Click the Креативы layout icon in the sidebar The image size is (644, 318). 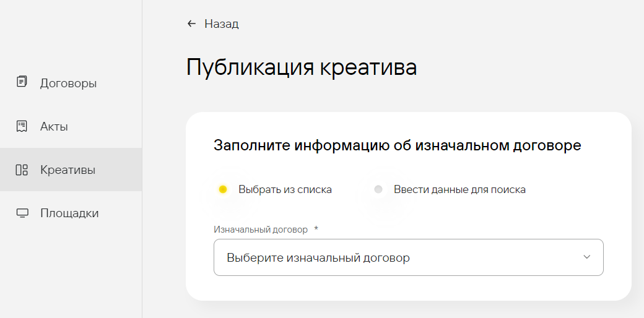point(22,170)
